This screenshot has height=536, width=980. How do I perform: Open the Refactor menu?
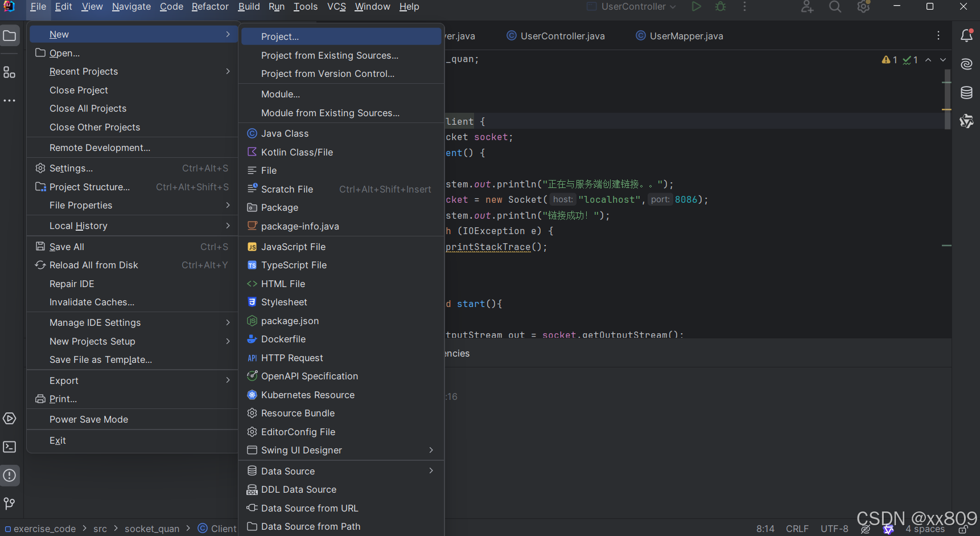(x=210, y=7)
